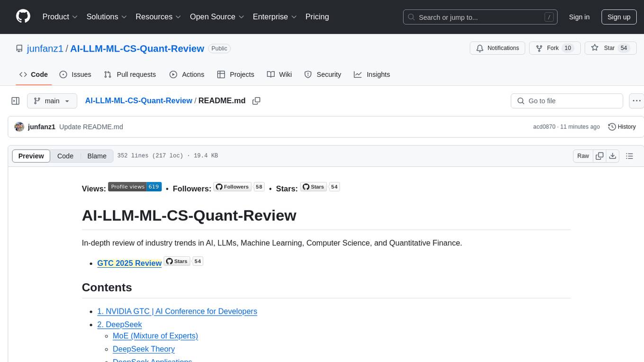
Task: Open commit acd0870
Action: click(x=544, y=127)
